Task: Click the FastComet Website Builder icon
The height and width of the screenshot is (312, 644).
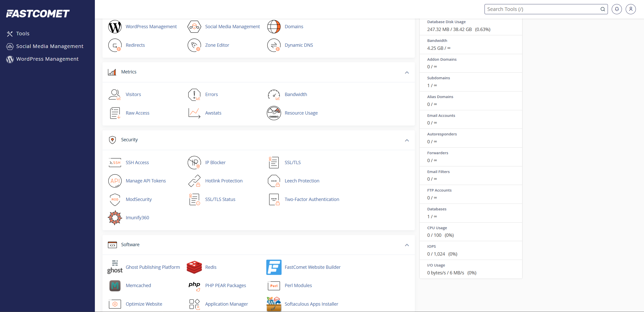Action: (x=274, y=267)
